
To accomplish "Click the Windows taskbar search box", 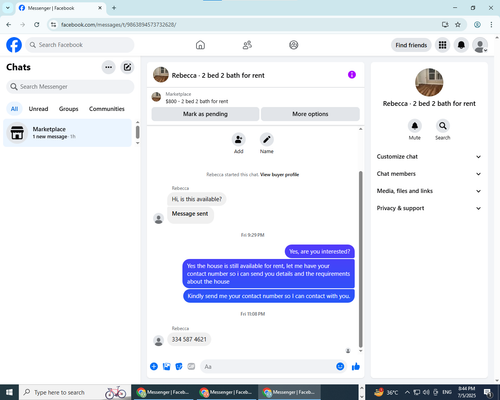I will click(x=75, y=392).
